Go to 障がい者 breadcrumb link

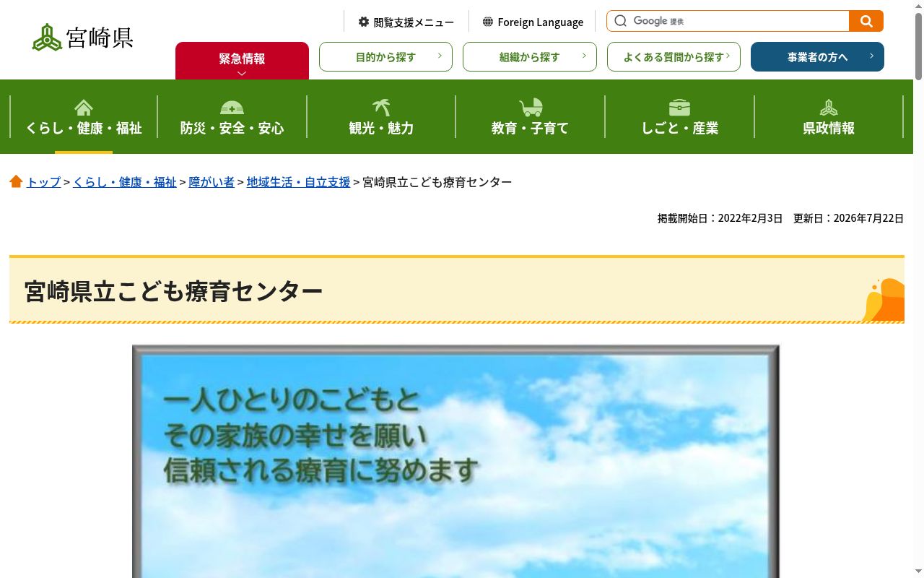212,182
